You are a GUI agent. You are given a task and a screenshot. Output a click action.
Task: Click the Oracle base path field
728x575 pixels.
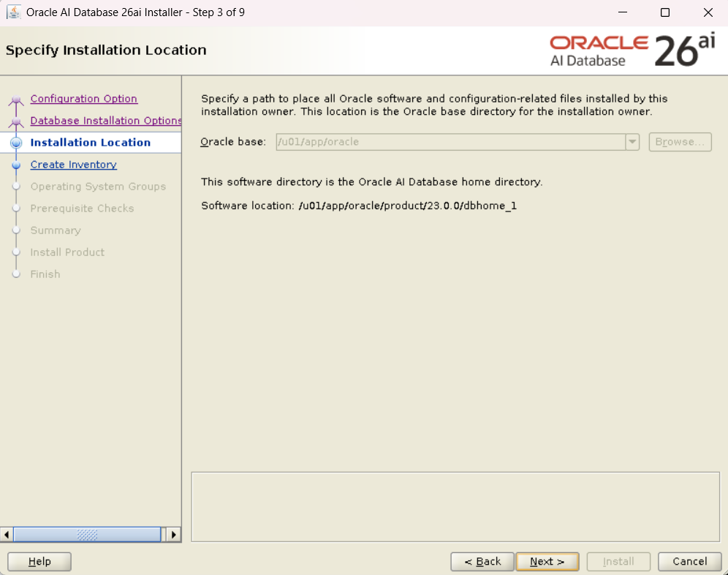450,142
